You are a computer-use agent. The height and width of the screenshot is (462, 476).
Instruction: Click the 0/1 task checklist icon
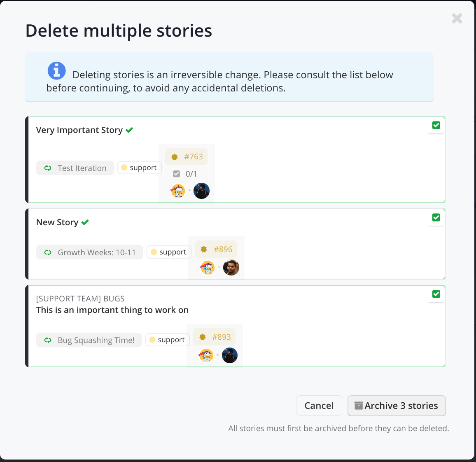(x=177, y=174)
